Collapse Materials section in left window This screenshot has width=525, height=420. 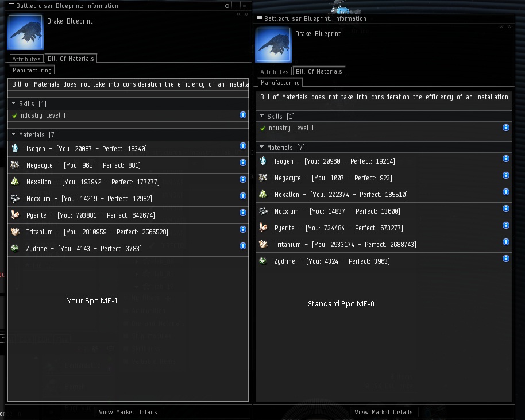pyautogui.click(x=13, y=134)
